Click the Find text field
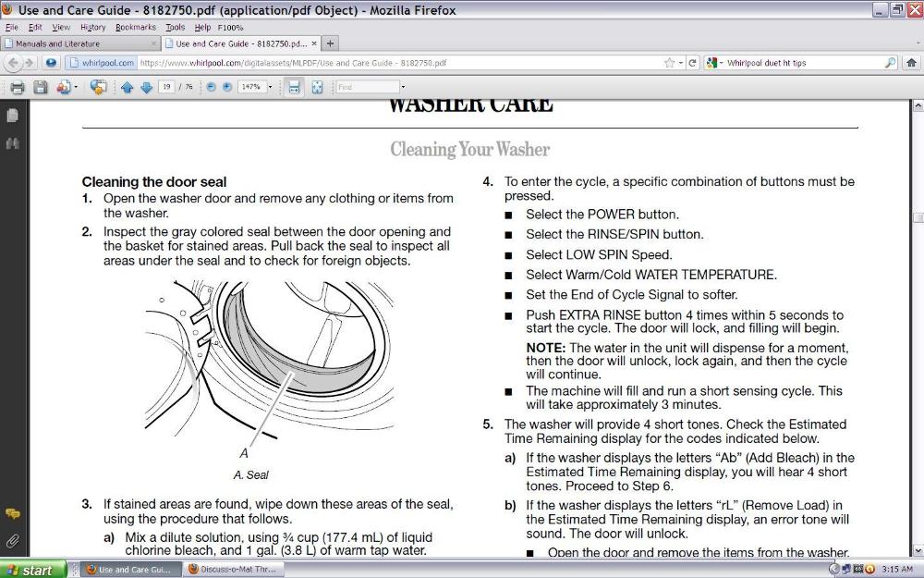The image size is (924, 578). click(368, 87)
